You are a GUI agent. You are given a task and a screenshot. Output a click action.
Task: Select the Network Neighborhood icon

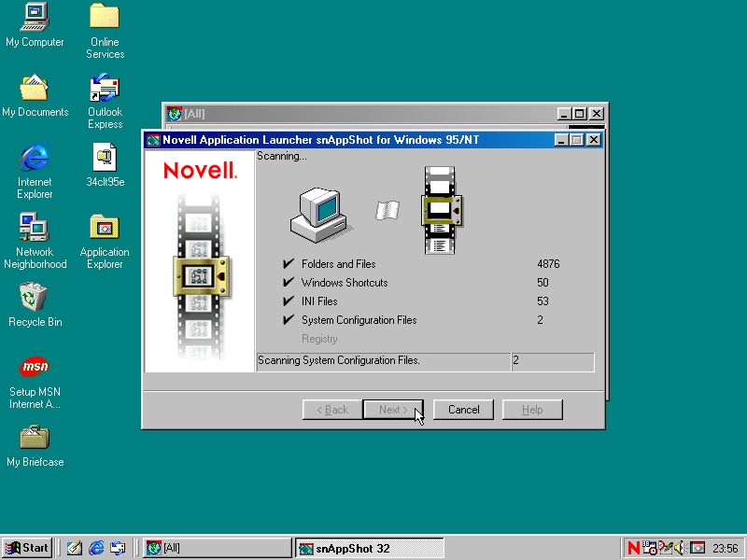pyautogui.click(x=35, y=241)
